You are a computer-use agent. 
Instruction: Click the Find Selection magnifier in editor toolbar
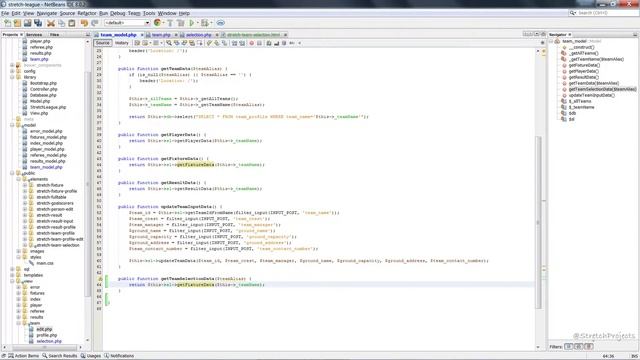(169, 43)
